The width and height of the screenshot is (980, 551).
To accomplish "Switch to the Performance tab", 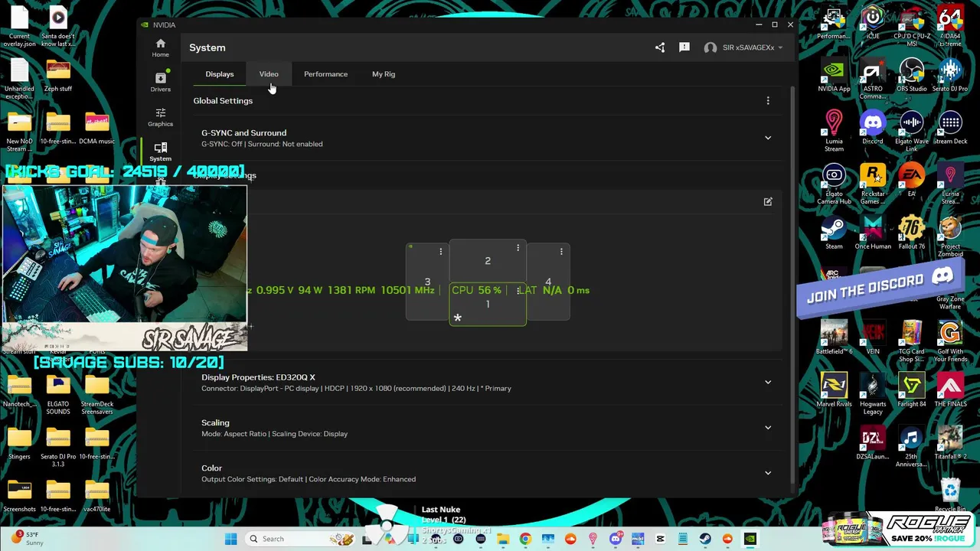I will (x=325, y=74).
